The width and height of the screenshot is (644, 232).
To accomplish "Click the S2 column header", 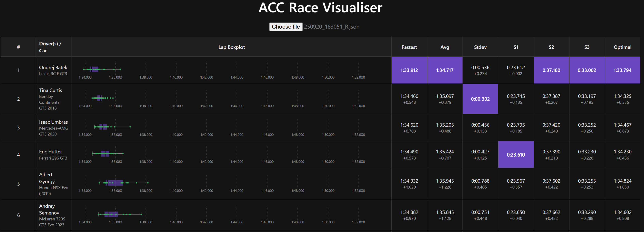I will click(551, 47).
